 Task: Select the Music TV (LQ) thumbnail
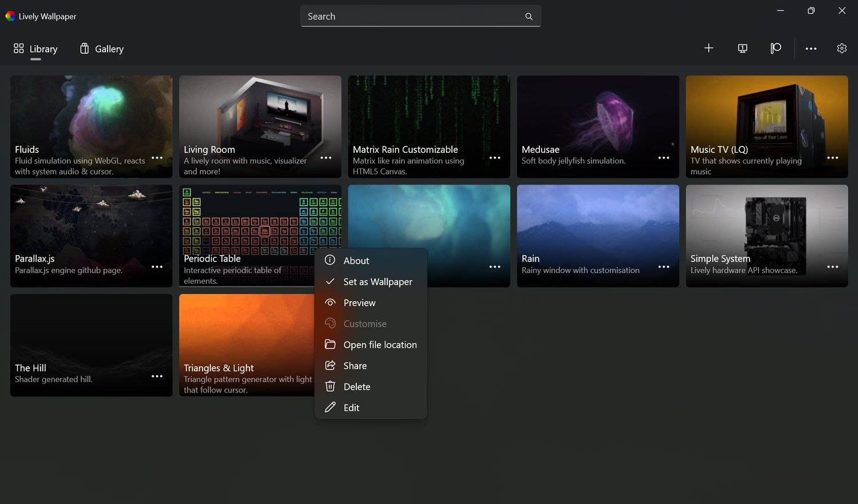point(767,126)
